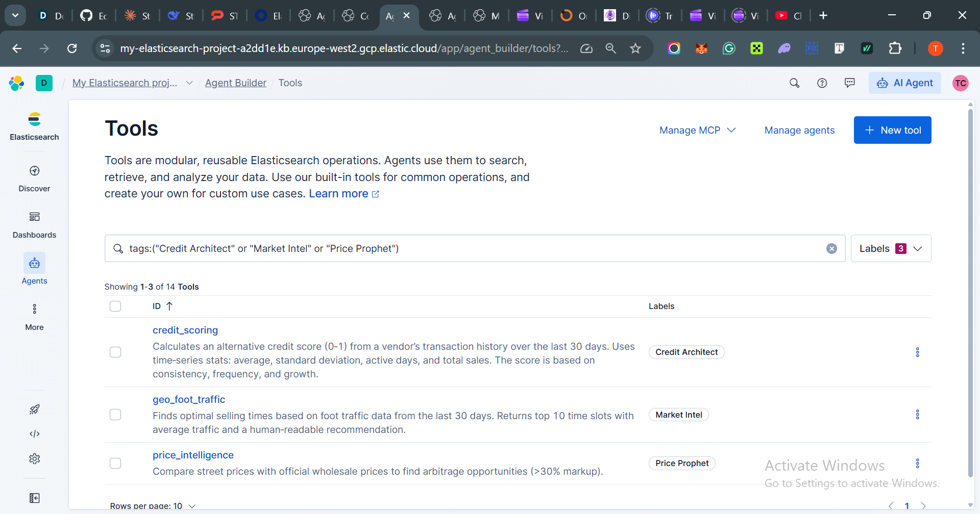
Task: Open the browser tab search dropdown
Action: click(x=15, y=16)
